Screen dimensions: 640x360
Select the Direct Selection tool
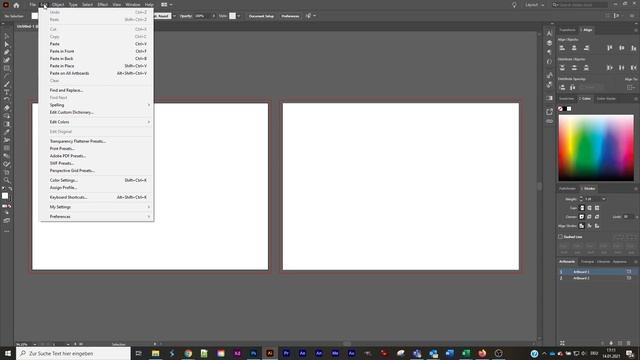point(7,44)
